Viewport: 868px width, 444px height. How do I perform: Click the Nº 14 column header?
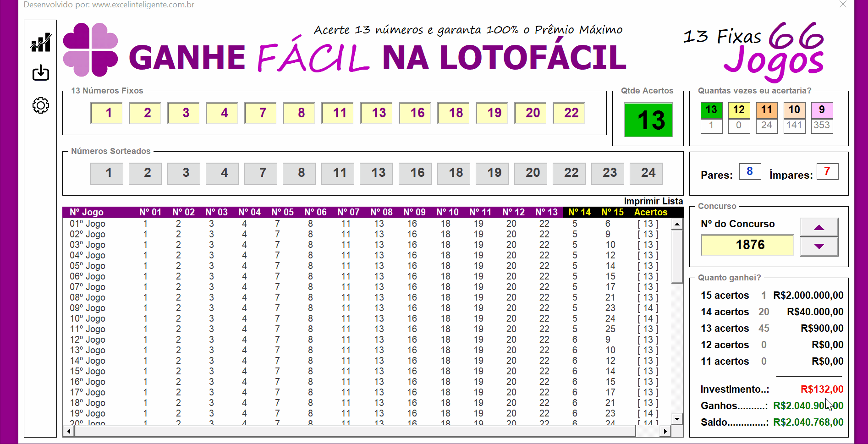pyautogui.click(x=579, y=212)
